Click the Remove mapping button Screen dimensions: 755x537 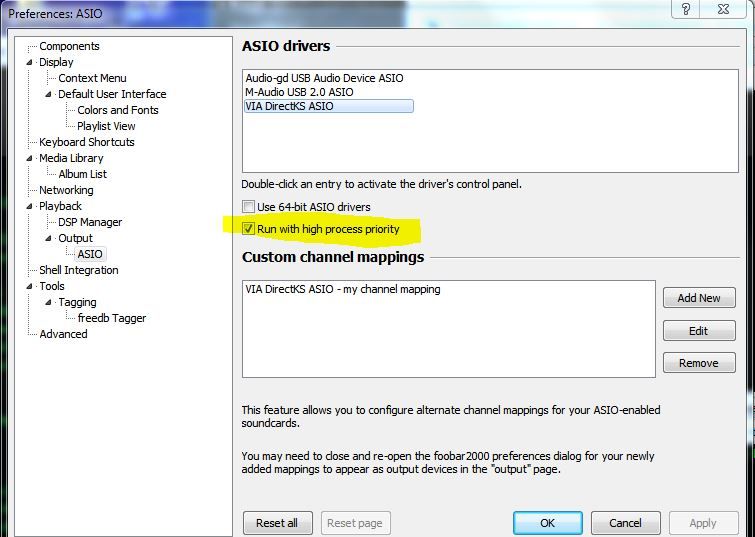699,363
